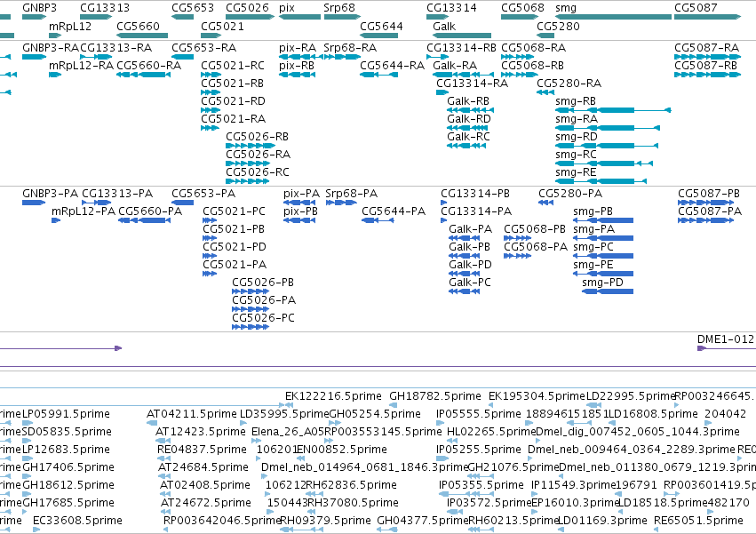Select the CG5280-RA transcript label

(x=569, y=84)
